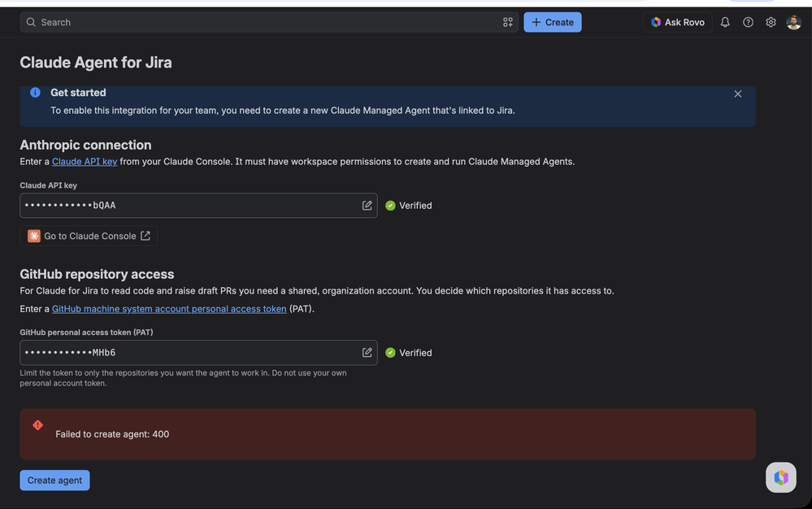This screenshot has height=509, width=812.
Task: Click the magnifier icon in the search bar
Action: click(x=31, y=22)
